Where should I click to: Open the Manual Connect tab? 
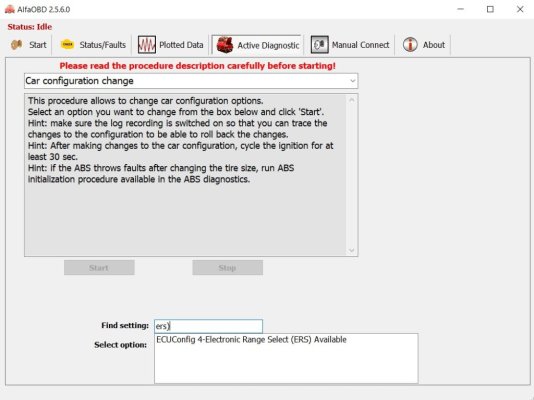point(360,45)
